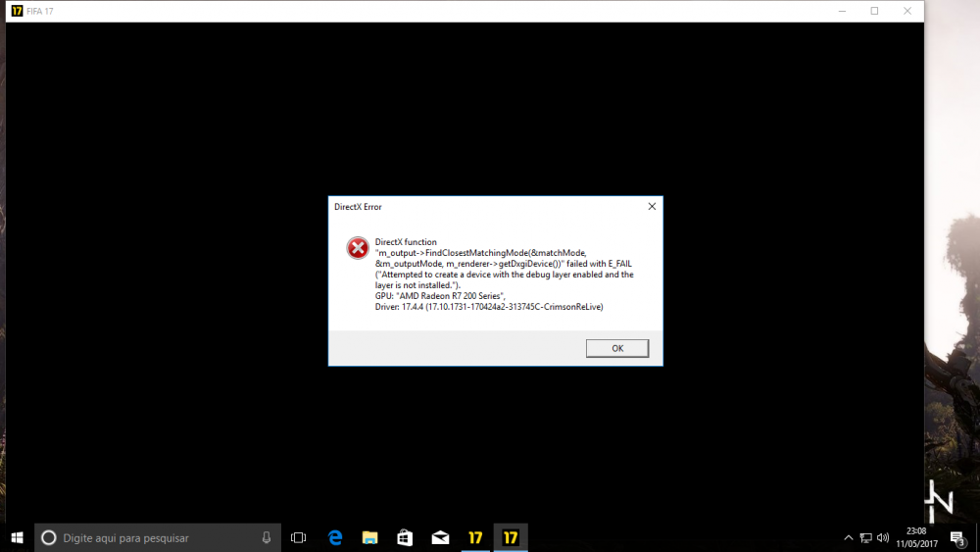This screenshot has width=980, height=552.
Task: Click OK in the DirectX Error dialog
Action: pyautogui.click(x=616, y=348)
